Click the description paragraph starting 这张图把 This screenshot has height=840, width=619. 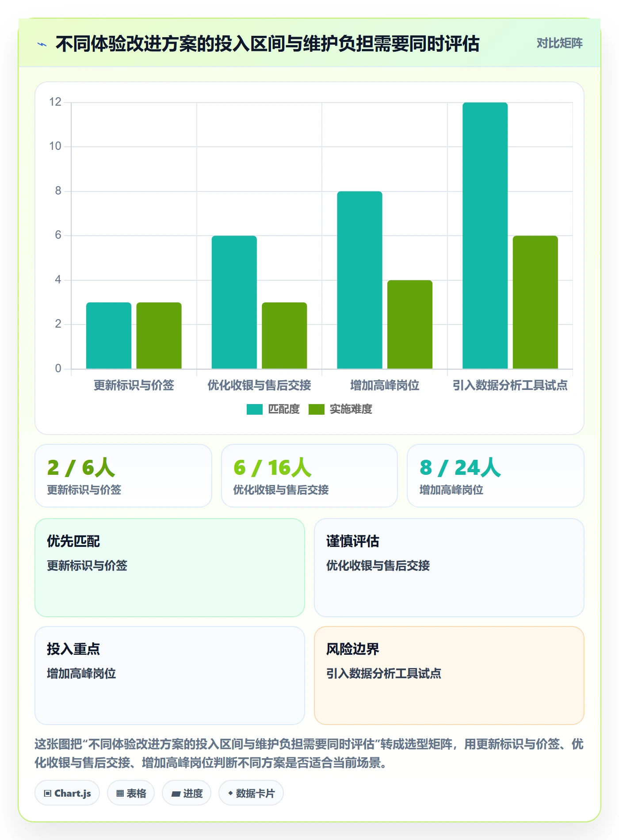[309, 753]
